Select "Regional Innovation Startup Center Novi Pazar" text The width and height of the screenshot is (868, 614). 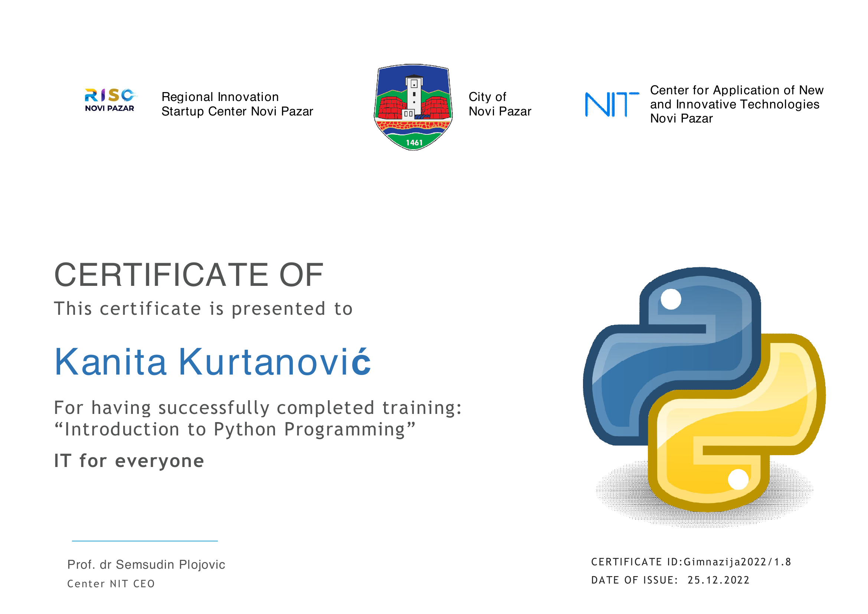(237, 104)
